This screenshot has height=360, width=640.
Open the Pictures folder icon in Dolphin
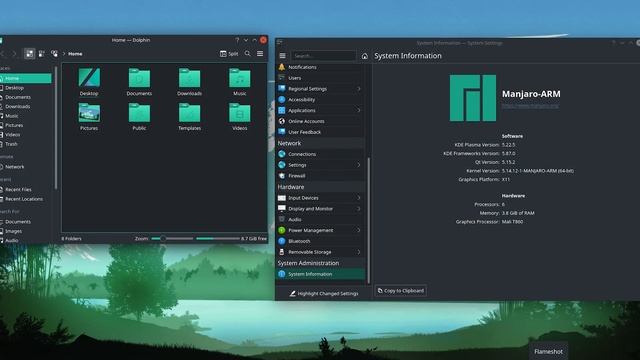89,116
